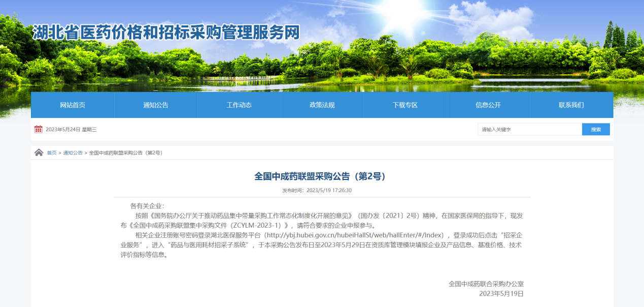Go to the 通知公告 navigation menu item
Viewport: 644px width, 307px height.
pos(156,105)
